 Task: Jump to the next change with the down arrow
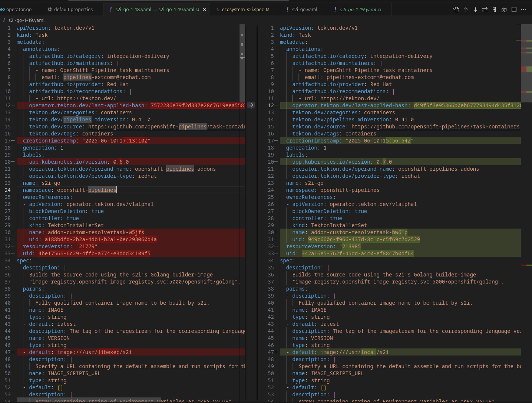(x=475, y=10)
